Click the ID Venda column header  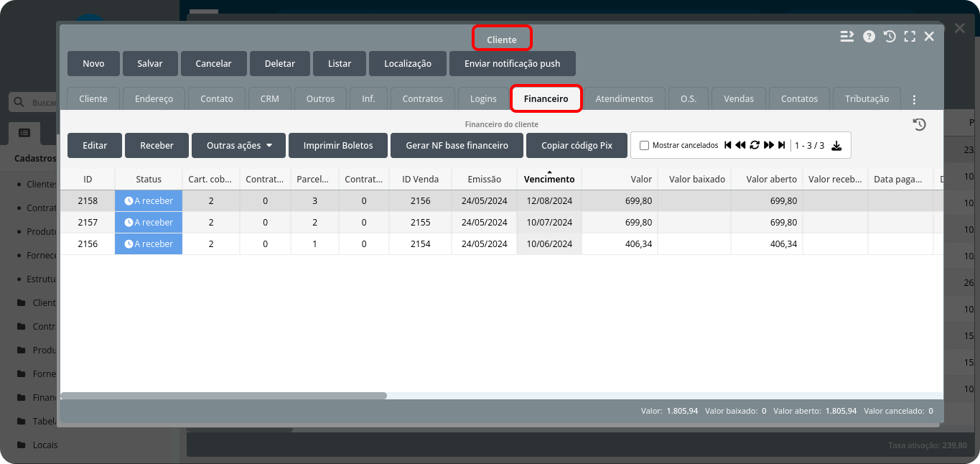(420, 179)
